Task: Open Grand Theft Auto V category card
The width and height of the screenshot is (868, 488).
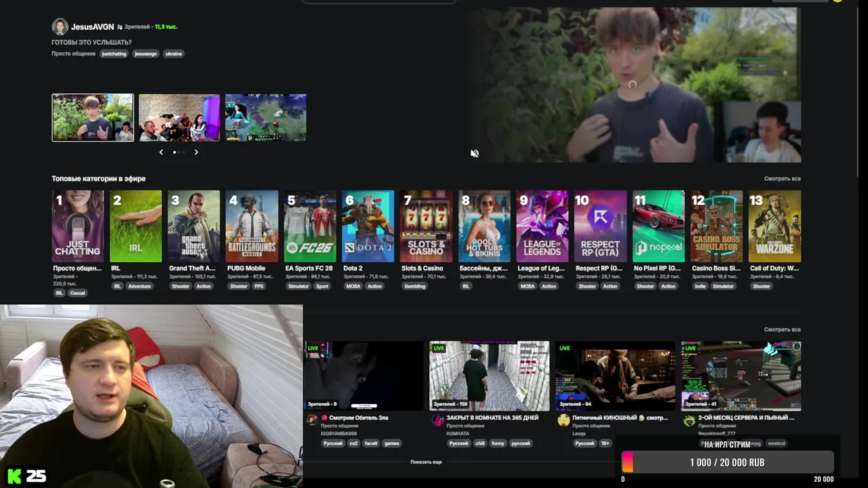Action: pyautogui.click(x=194, y=226)
